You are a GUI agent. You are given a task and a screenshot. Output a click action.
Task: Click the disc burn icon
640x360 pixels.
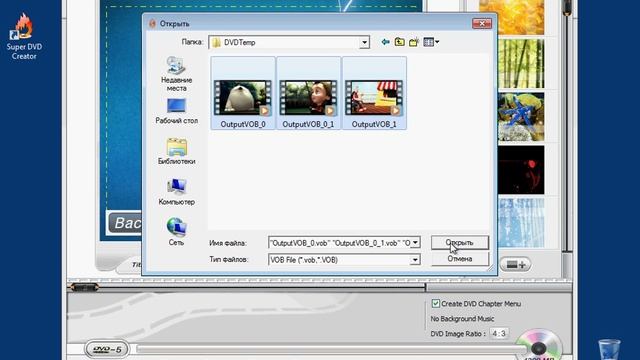539,345
